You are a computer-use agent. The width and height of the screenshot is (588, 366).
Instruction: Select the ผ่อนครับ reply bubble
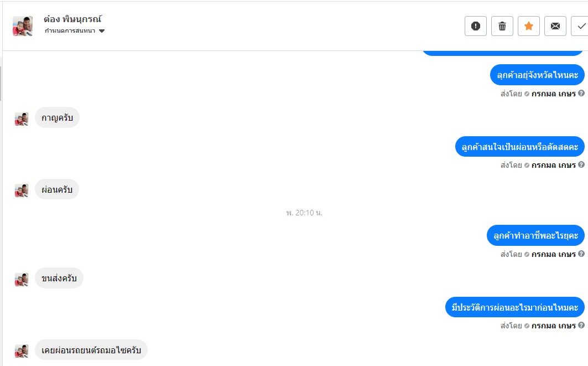[x=57, y=189]
